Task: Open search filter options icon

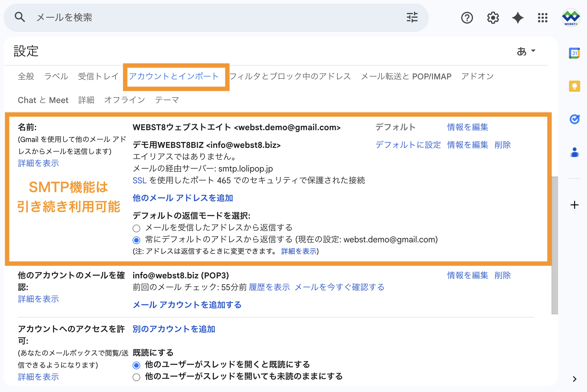Action: (412, 17)
